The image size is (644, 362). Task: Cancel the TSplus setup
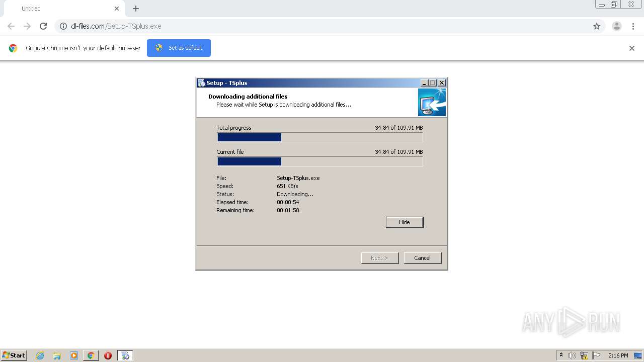coord(423,258)
